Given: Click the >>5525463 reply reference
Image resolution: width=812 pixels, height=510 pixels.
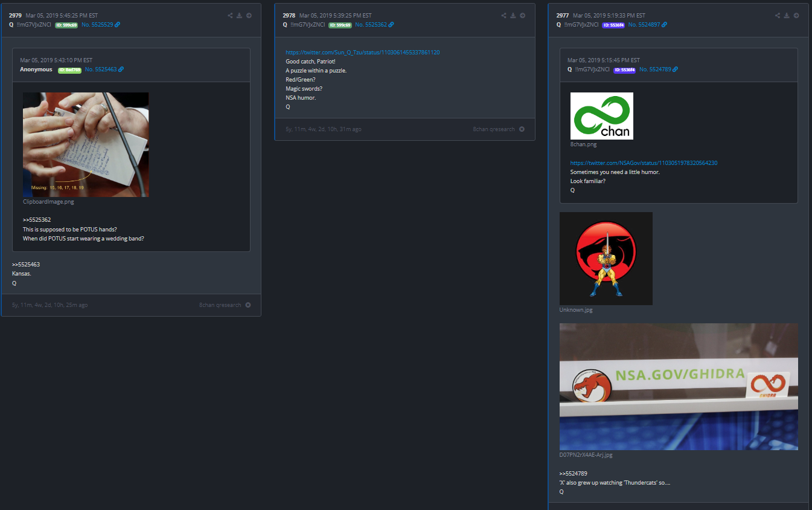Looking at the screenshot, I should [26, 265].
